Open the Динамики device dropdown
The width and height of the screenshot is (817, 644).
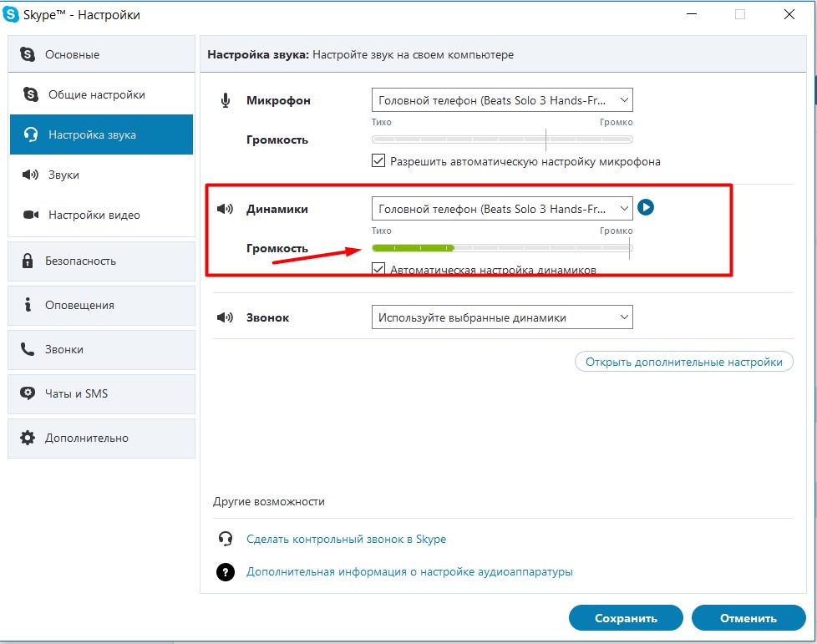pyautogui.click(x=502, y=209)
